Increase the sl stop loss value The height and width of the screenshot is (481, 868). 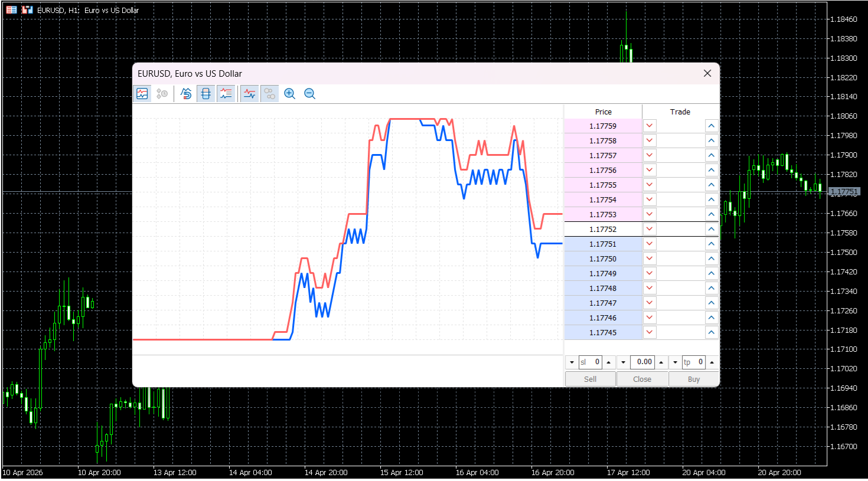point(609,362)
